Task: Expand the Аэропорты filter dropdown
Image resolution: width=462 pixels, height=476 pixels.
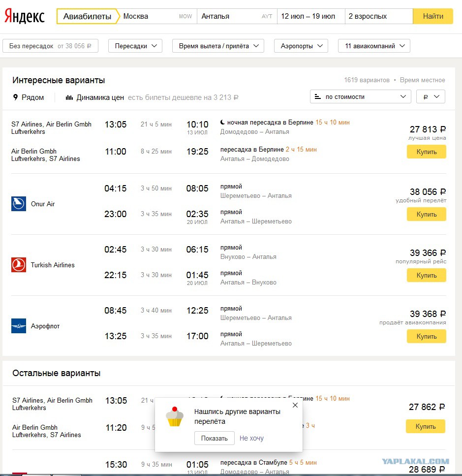Action: tap(301, 46)
